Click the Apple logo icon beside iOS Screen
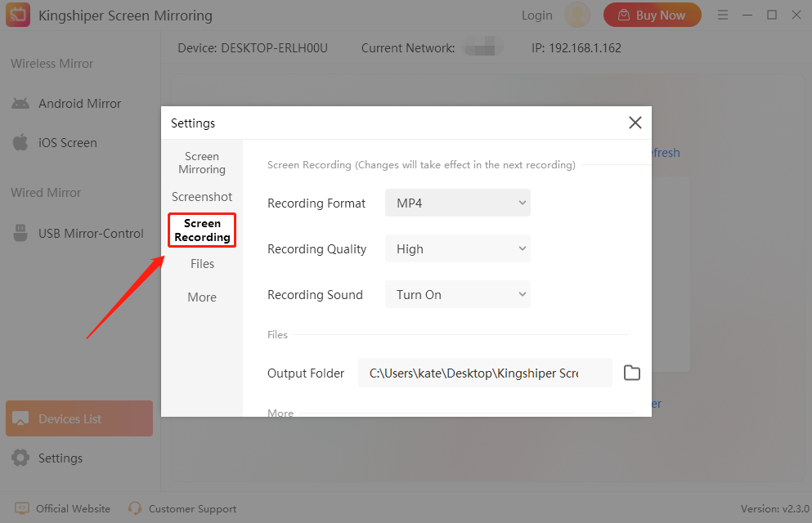Screen dimensions: 812x523 pos(20,142)
